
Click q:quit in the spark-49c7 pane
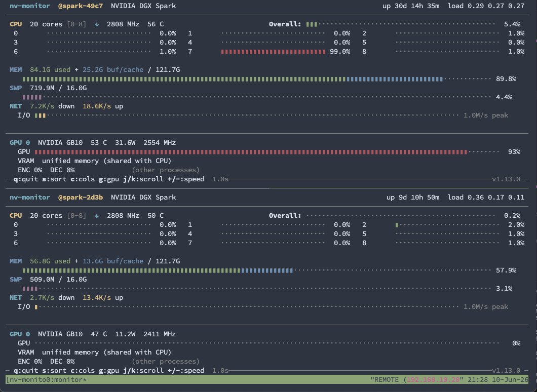coord(26,179)
